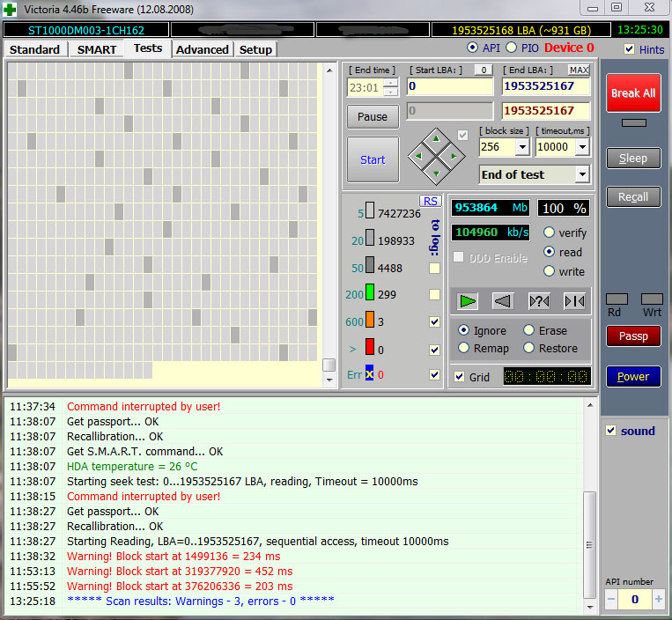Click the block map scrollbar down arrow
The image size is (672, 620).
pyautogui.click(x=329, y=380)
